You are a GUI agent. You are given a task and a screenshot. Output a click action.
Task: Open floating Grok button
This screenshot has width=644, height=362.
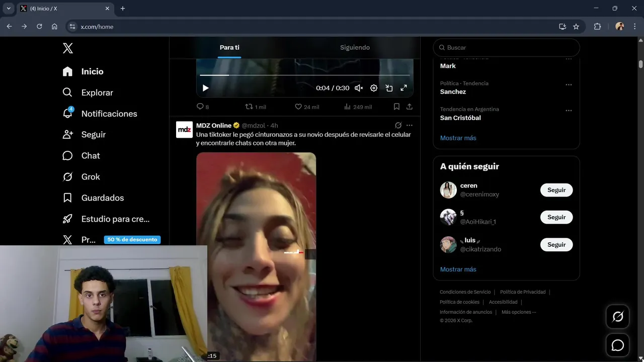(x=617, y=317)
